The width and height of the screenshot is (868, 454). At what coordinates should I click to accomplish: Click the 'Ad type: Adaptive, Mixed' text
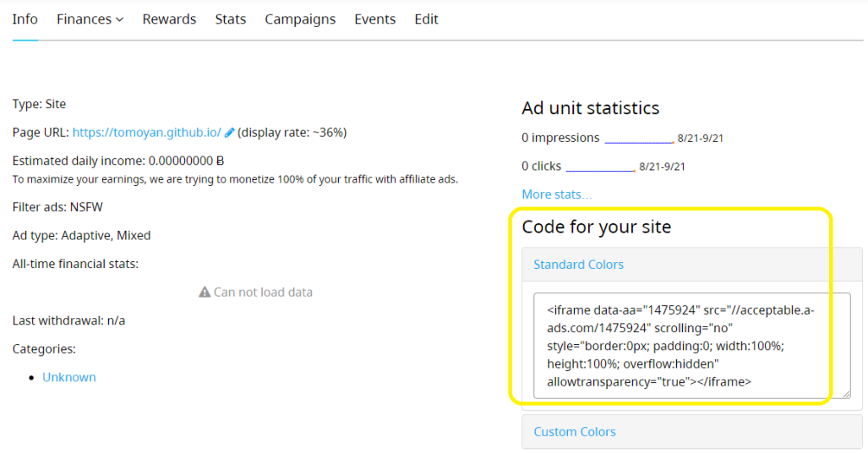[x=81, y=235]
